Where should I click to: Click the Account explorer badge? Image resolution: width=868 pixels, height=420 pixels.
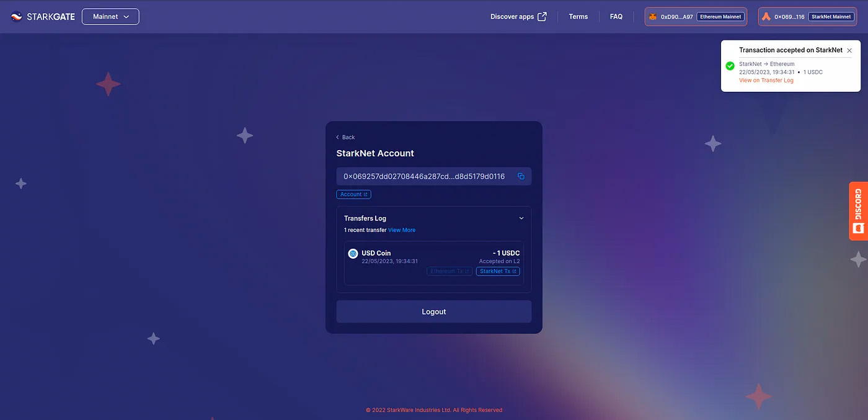point(353,194)
